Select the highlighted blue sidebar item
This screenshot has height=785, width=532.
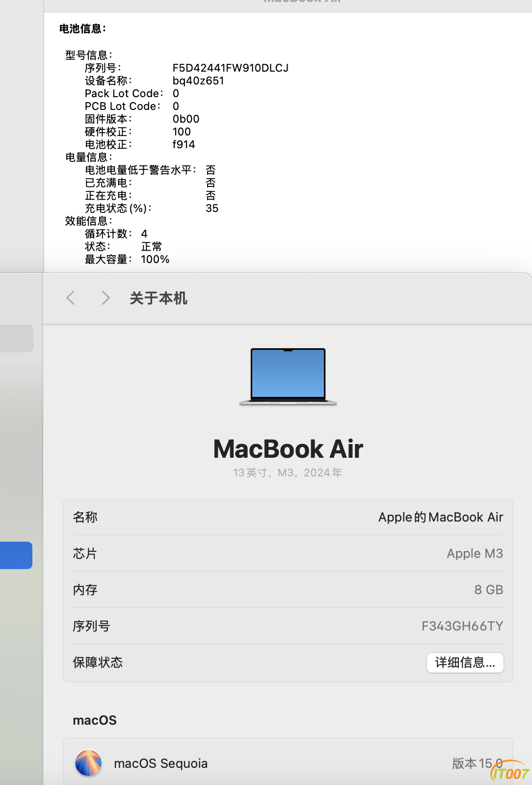16,555
